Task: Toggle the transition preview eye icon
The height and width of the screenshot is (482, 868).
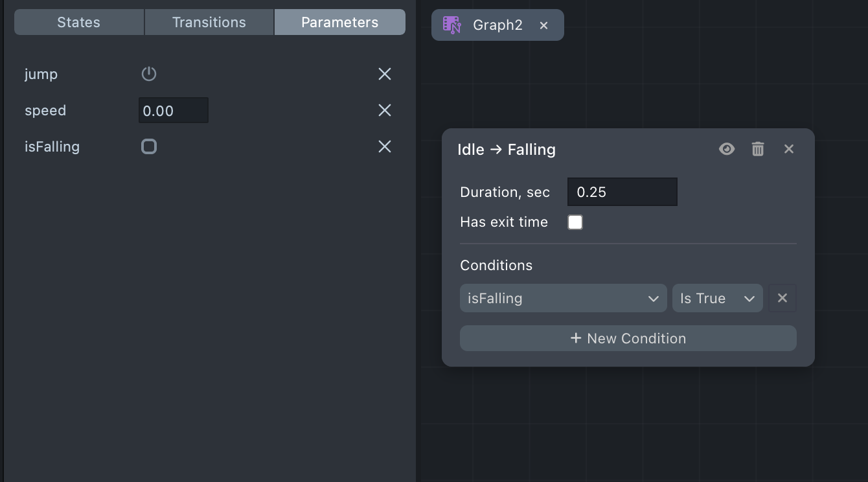Action: coord(727,149)
